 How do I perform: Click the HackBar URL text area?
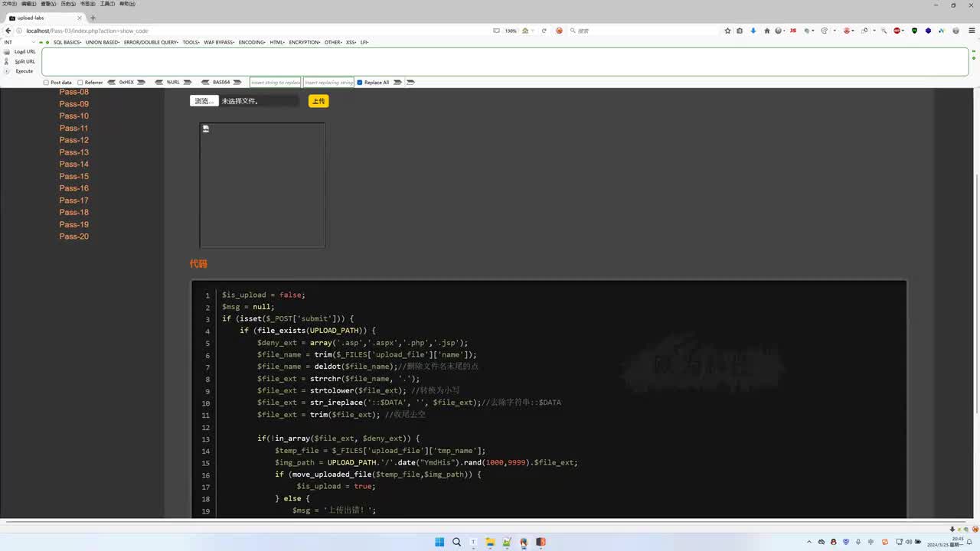[505, 61]
